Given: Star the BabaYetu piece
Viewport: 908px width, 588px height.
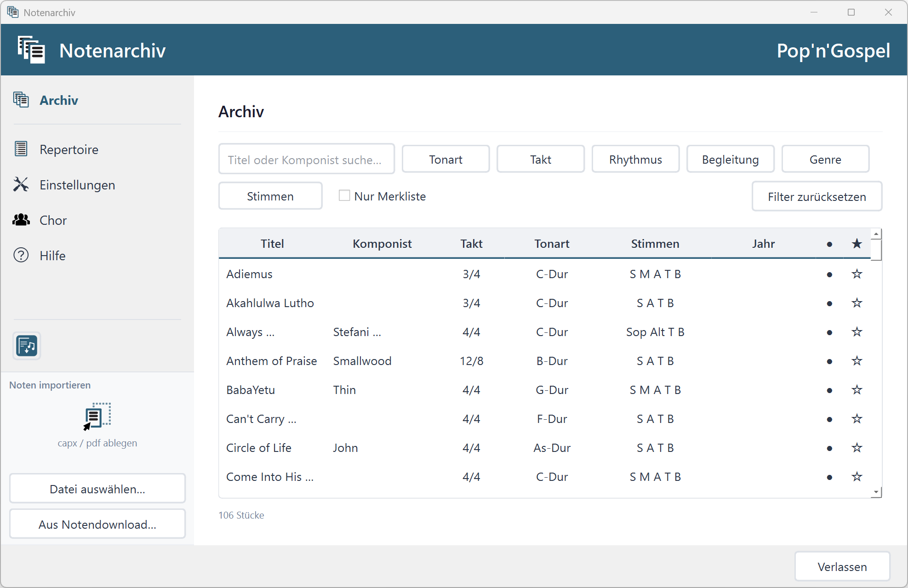Looking at the screenshot, I should pos(857,390).
